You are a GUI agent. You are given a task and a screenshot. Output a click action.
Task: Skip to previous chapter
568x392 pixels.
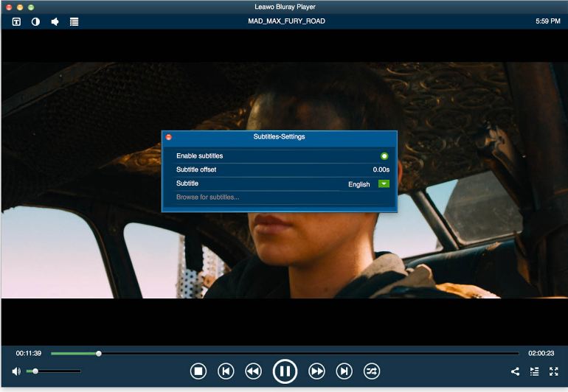point(226,371)
